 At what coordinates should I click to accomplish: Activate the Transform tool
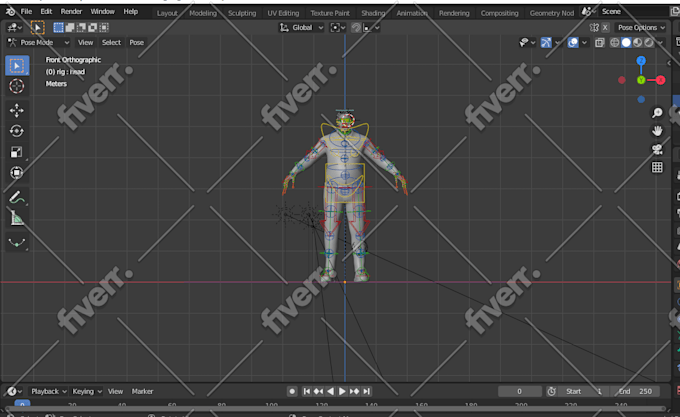17,173
